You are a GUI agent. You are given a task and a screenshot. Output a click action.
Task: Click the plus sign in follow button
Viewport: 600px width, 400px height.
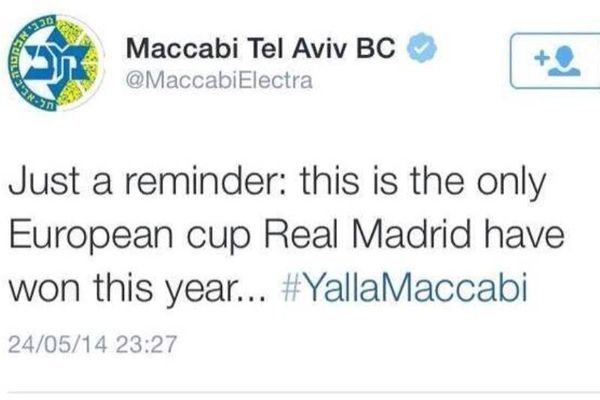[541, 58]
